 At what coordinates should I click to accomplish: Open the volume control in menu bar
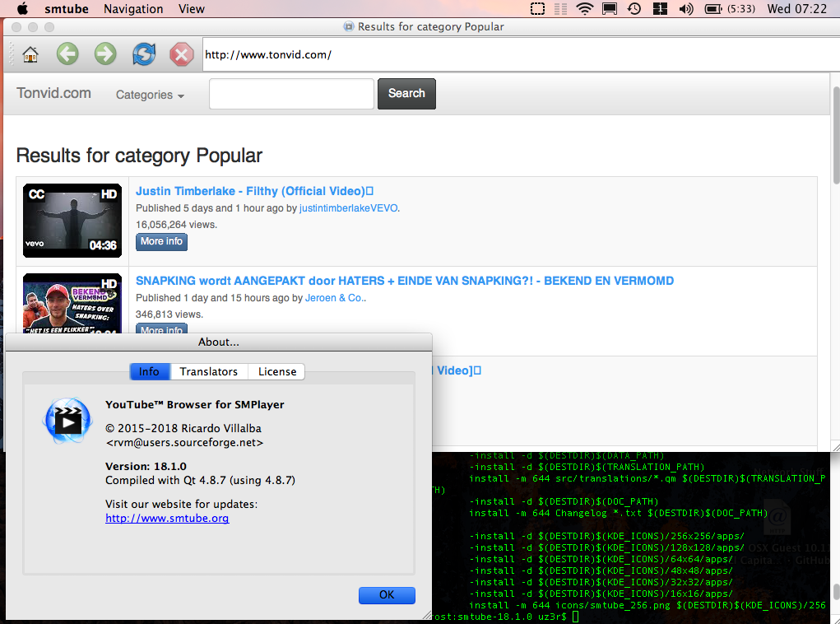(685, 8)
